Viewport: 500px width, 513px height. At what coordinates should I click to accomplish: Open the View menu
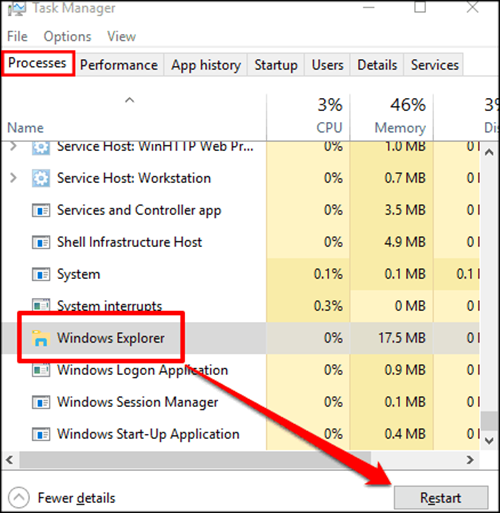tap(121, 36)
